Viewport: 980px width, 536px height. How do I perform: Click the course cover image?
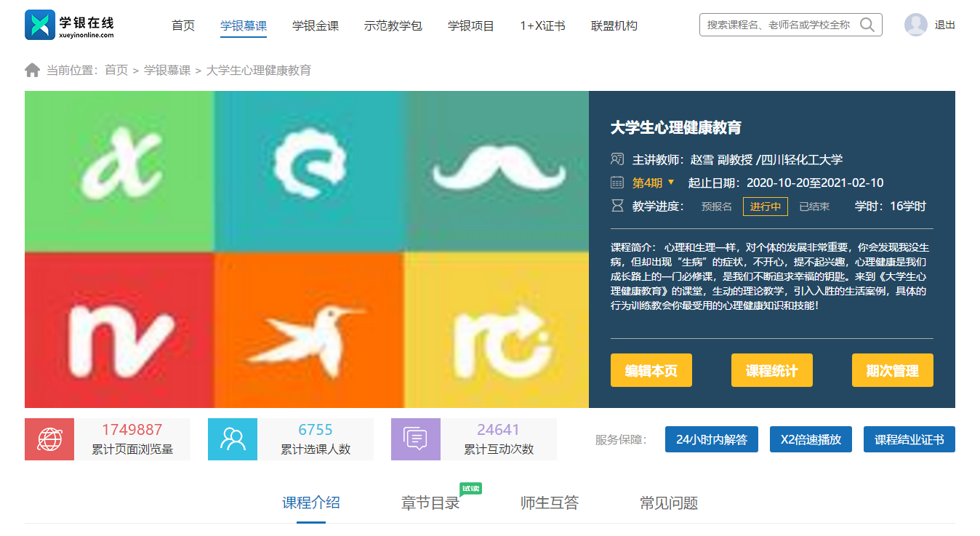pos(307,249)
